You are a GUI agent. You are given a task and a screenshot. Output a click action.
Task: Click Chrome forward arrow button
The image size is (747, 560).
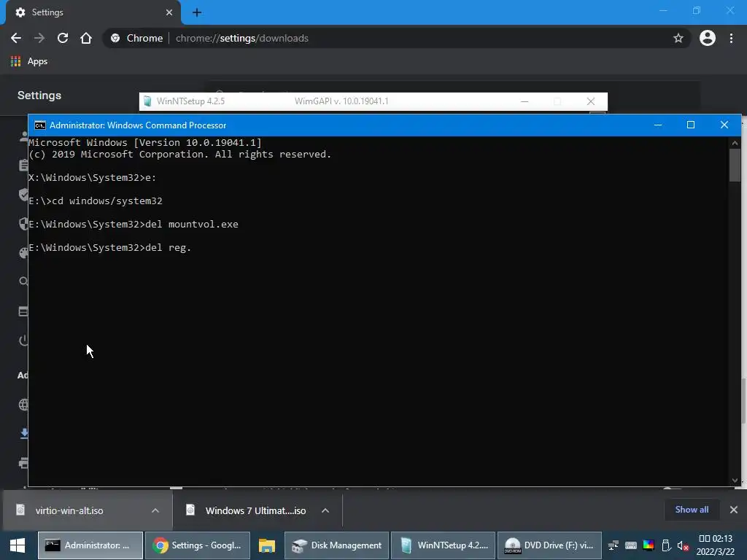39,38
